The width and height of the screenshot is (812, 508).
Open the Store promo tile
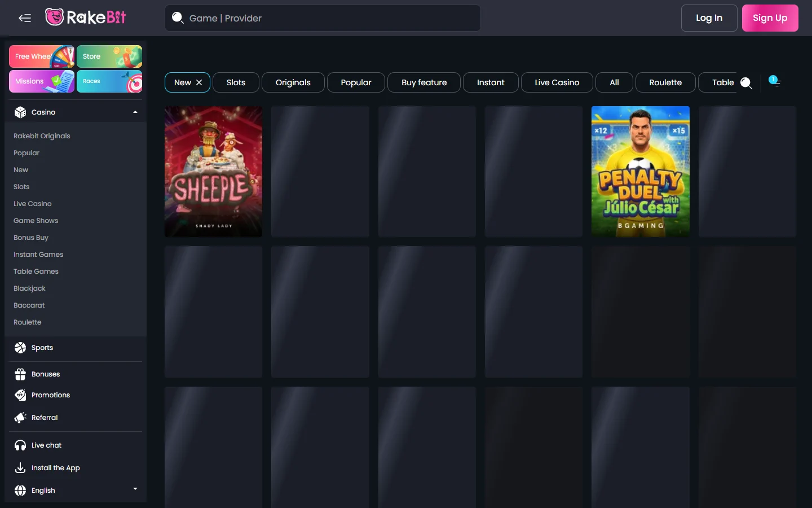(x=109, y=56)
